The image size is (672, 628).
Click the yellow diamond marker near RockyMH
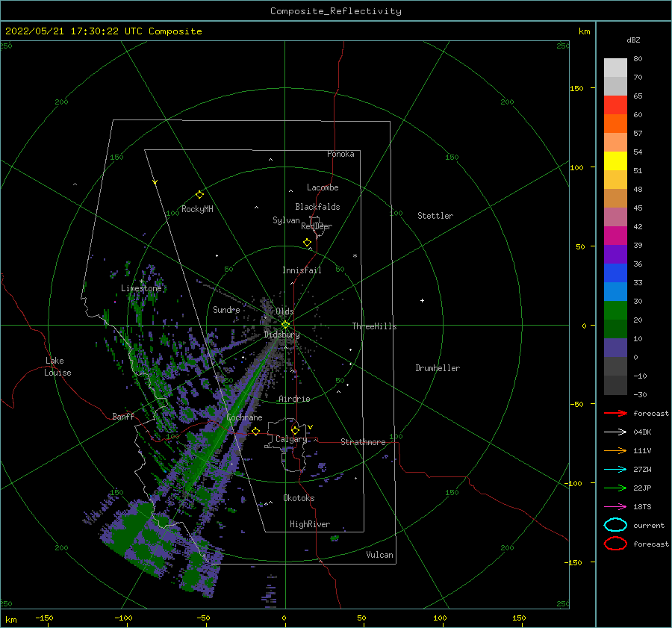click(199, 195)
